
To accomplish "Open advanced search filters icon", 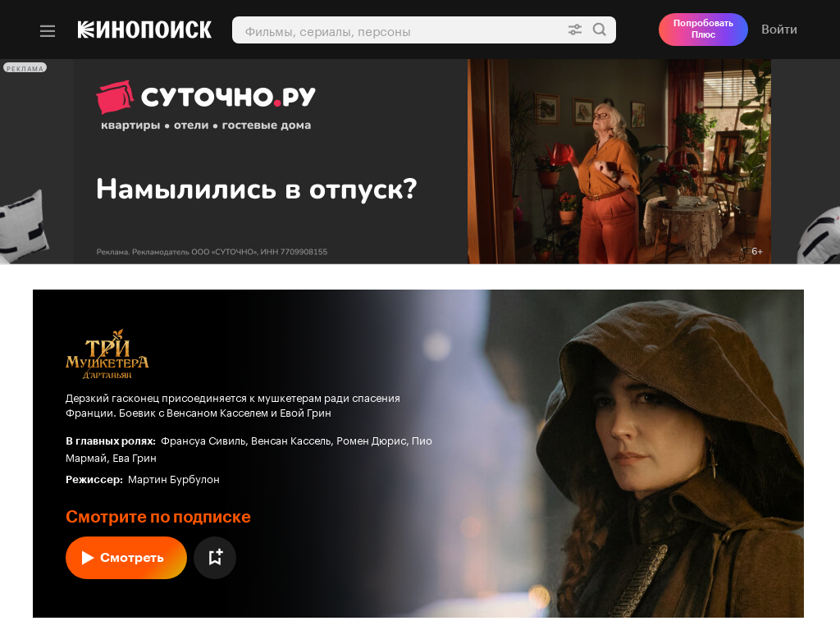I will coord(575,30).
